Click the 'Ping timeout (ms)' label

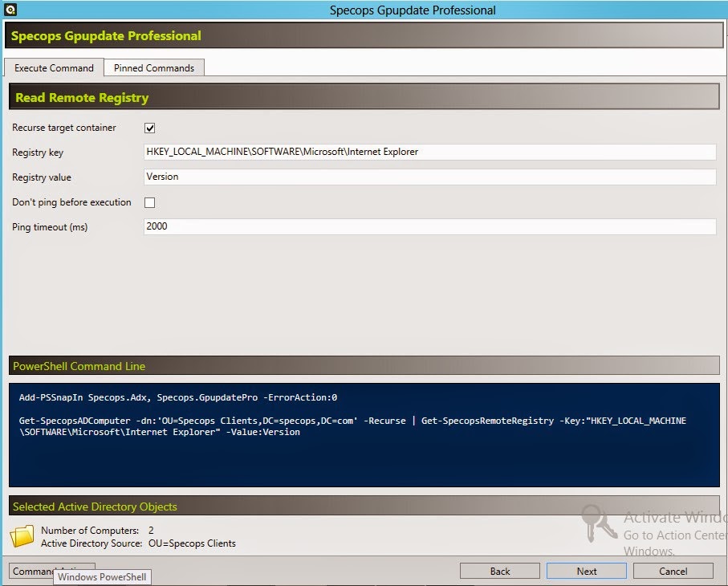[50, 227]
